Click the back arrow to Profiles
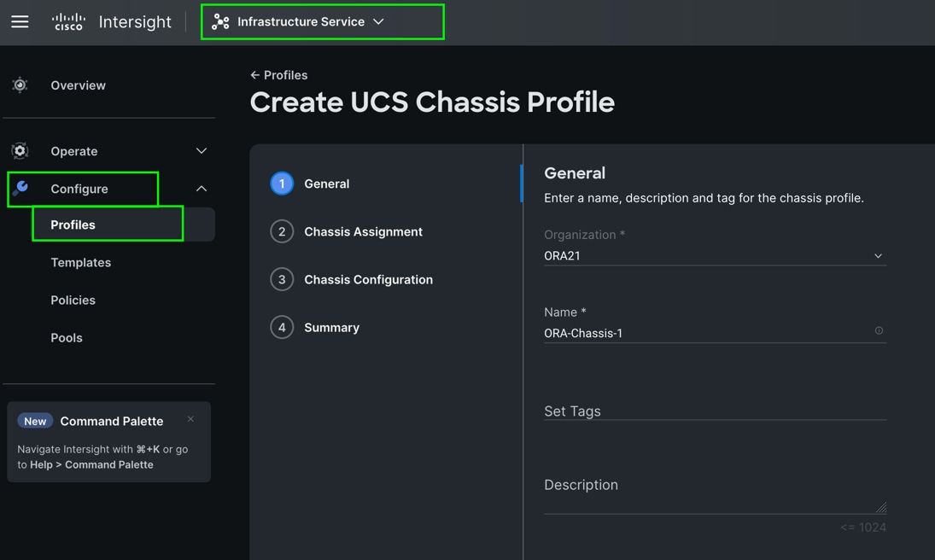Screen dimensions: 935x560 click(254, 75)
